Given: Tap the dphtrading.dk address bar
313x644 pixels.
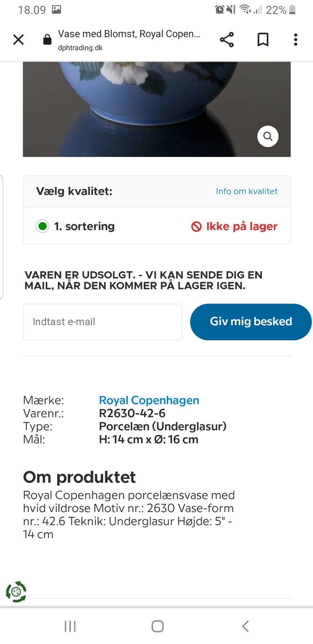Looking at the screenshot, I should pyautogui.click(x=129, y=40).
